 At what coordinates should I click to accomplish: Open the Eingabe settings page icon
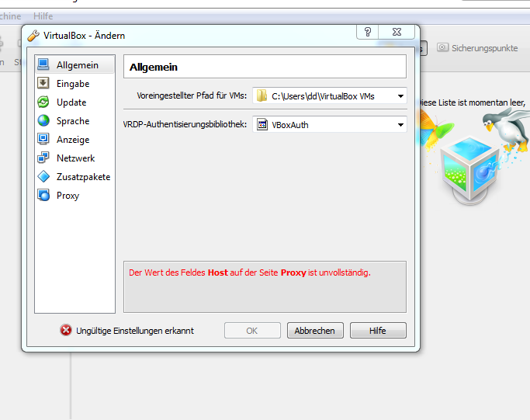click(43, 83)
